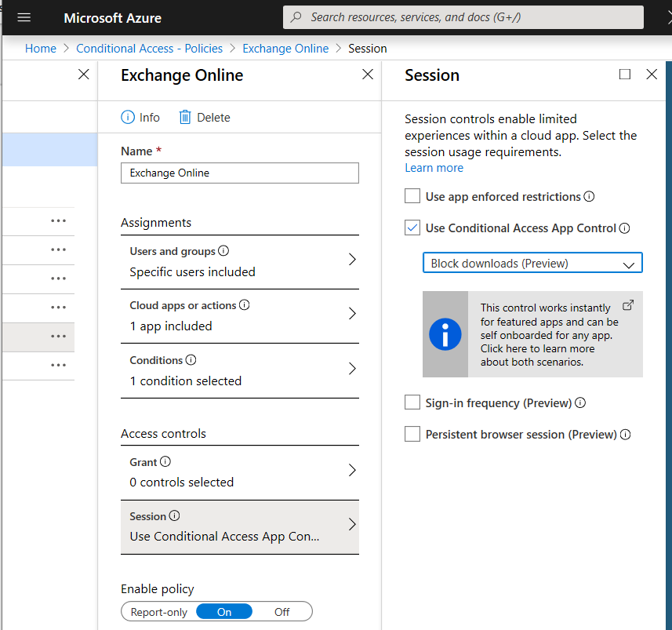Viewport: 672px width, 630px height.
Task: Click '1 app included' text
Action: pyautogui.click(x=171, y=326)
